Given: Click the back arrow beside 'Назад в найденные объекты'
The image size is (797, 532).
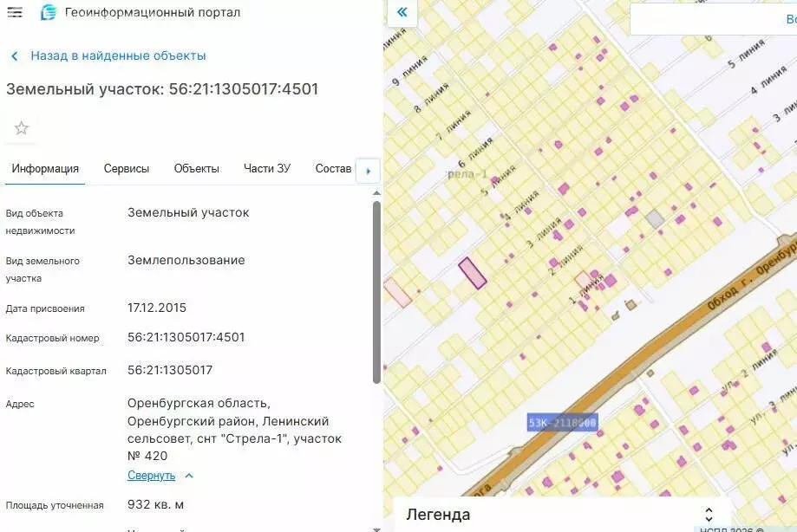Looking at the screenshot, I should (14, 55).
